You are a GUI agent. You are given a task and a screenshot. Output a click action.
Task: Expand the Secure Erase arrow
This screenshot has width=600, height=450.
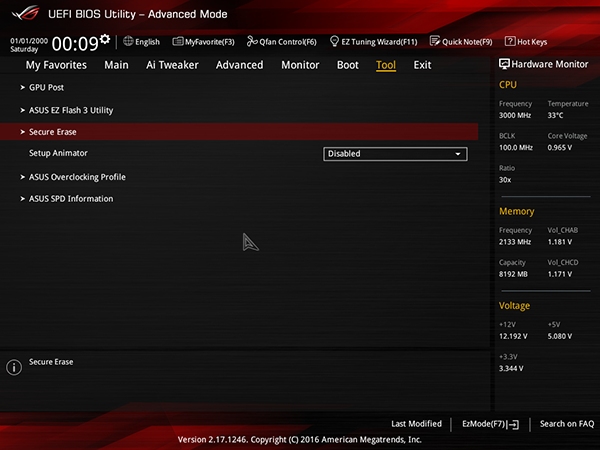[23, 132]
